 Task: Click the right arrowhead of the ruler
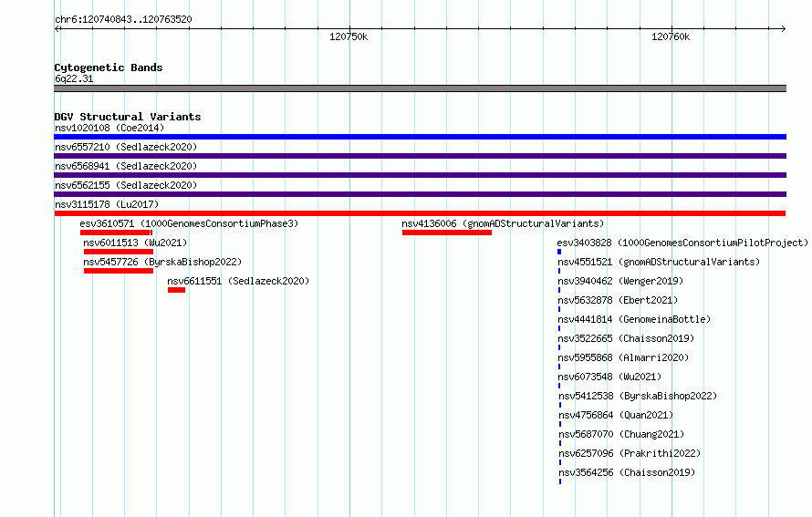tap(784, 29)
